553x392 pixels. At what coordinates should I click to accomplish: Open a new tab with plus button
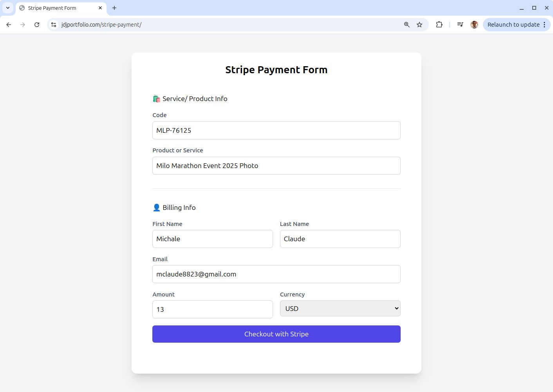tap(114, 8)
